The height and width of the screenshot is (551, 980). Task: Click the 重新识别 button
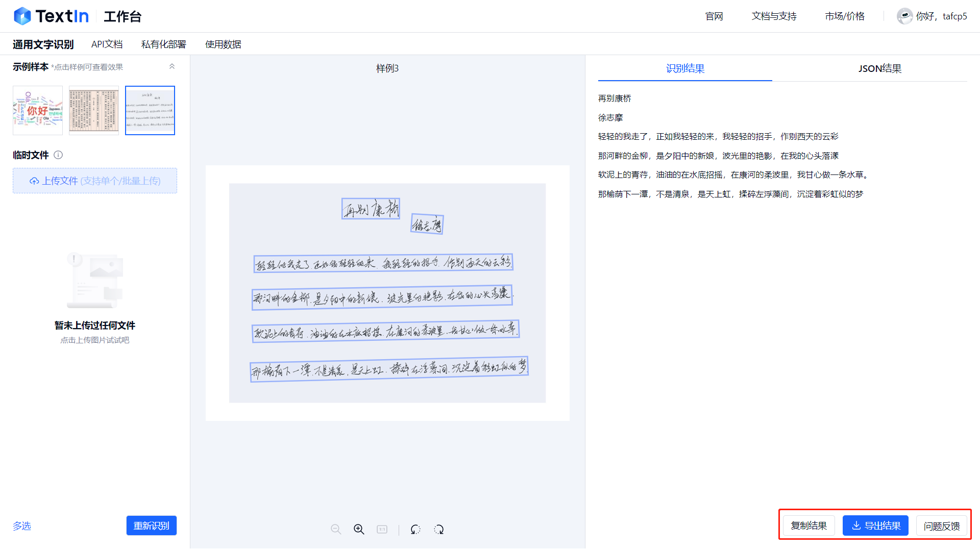coord(152,525)
